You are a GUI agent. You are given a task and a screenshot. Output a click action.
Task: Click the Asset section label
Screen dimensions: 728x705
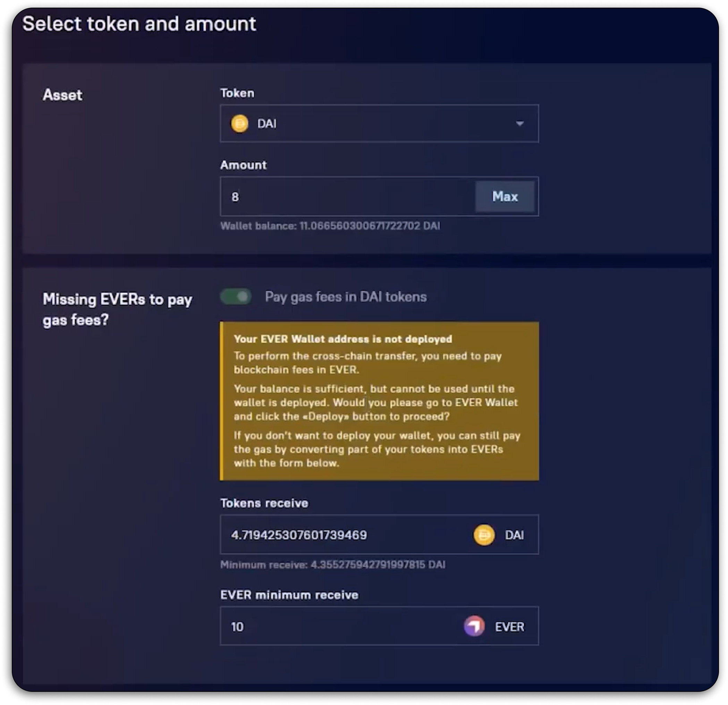pyautogui.click(x=62, y=95)
